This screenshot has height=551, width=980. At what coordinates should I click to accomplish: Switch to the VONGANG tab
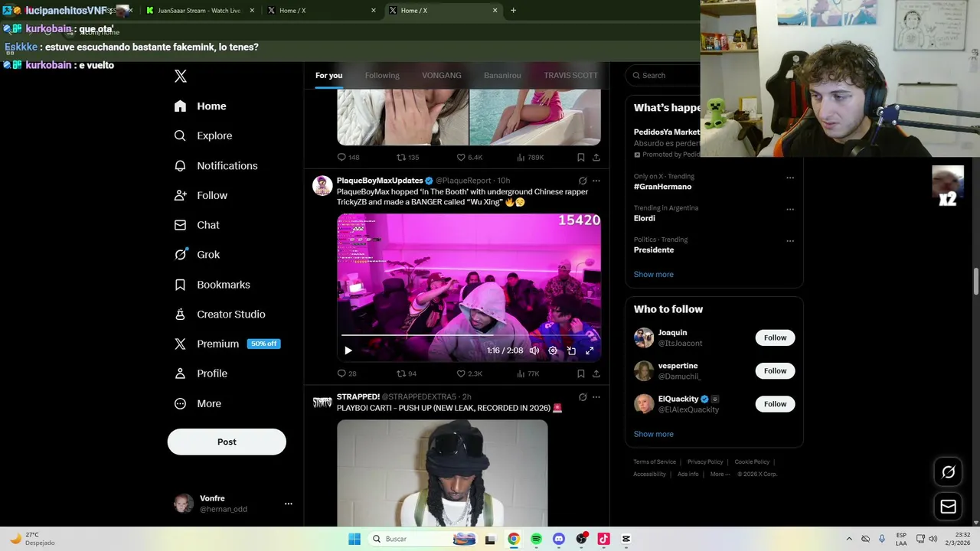point(442,75)
